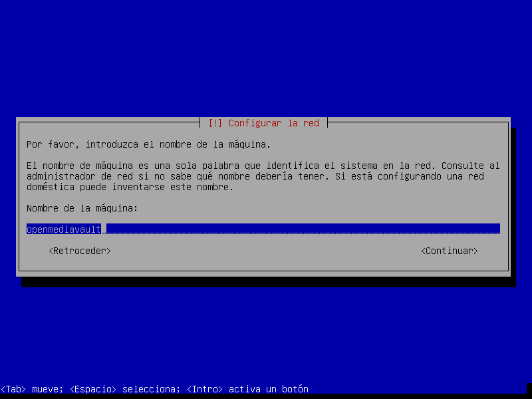Click the [!] priority indicator in the title

click(215, 123)
